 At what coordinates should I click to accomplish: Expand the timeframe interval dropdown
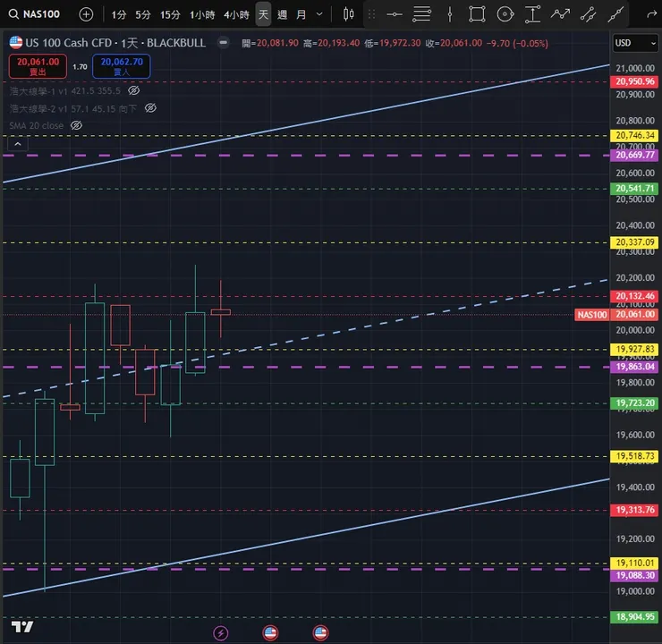click(x=319, y=14)
